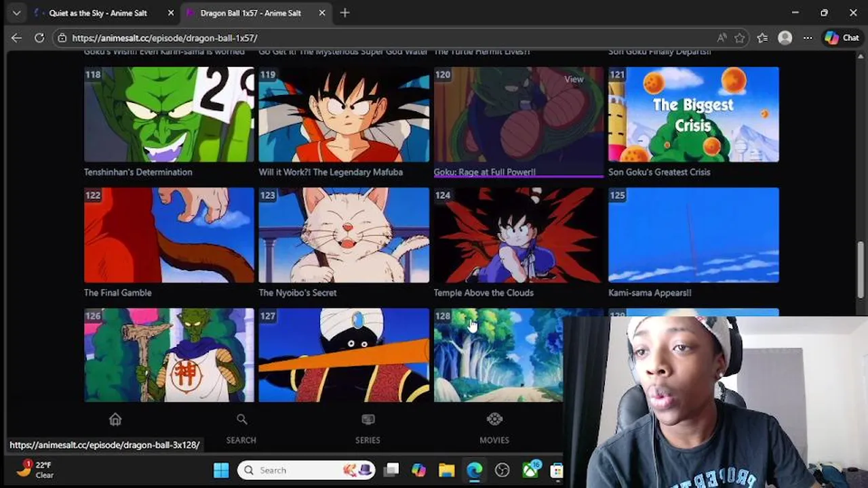
Task: Open the Xbox app from the taskbar
Action: coord(530,470)
